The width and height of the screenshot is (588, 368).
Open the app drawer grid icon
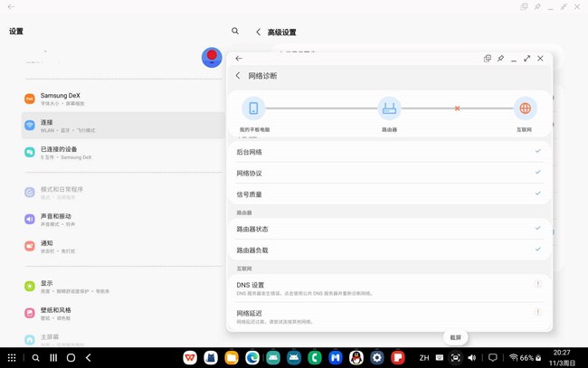[12, 358]
